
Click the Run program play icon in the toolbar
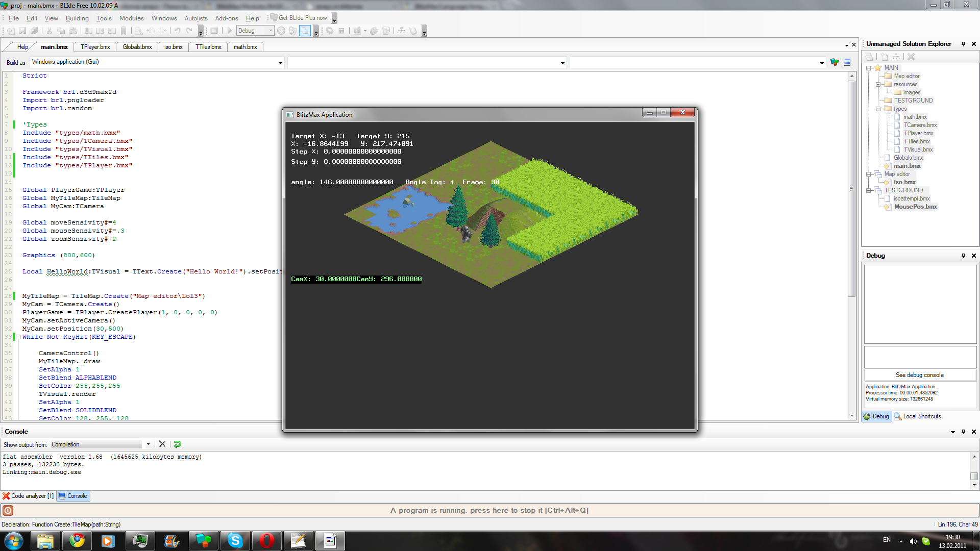click(x=230, y=31)
